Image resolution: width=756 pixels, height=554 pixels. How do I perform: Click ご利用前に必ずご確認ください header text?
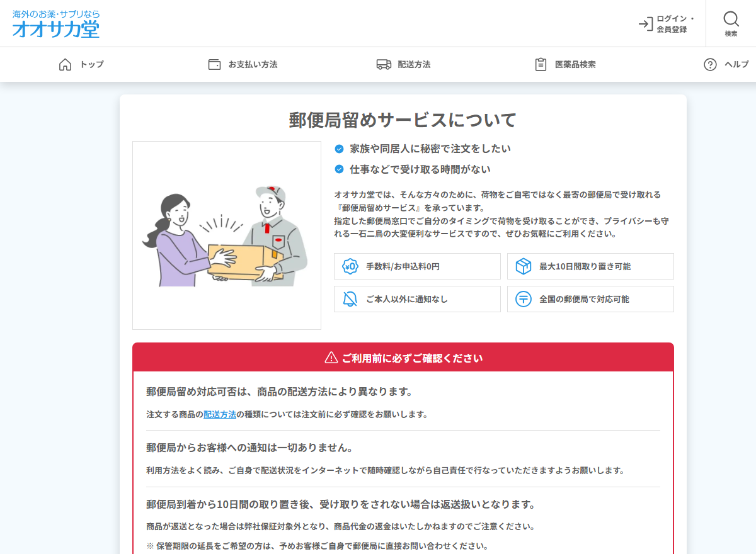point(413,358)
